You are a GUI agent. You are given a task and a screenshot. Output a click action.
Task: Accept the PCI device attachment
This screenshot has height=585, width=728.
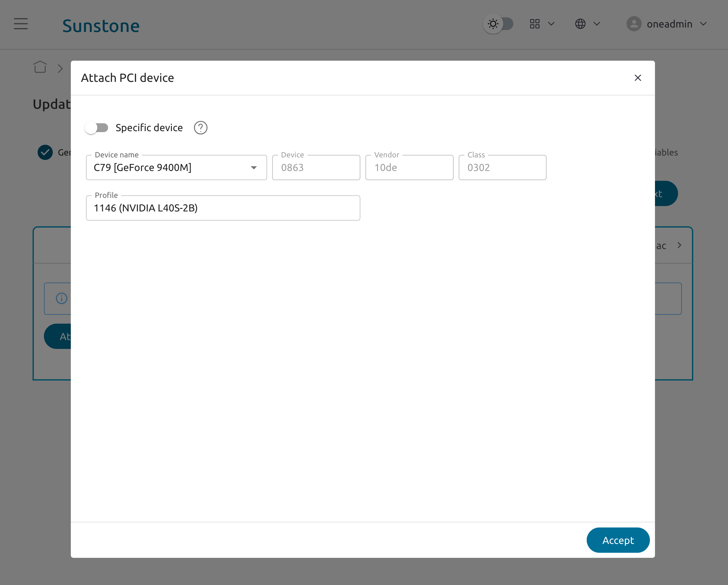point(618,540)
